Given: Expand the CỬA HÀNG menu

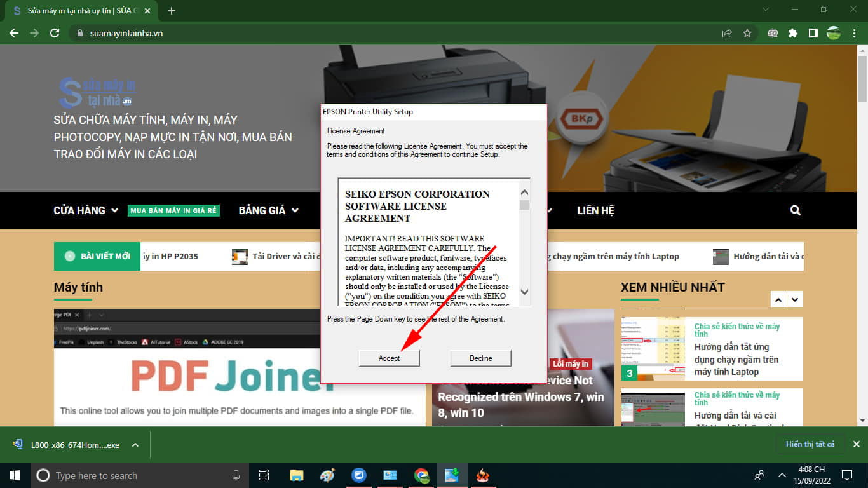Looking at the screenshot, I should click(86, 210).
